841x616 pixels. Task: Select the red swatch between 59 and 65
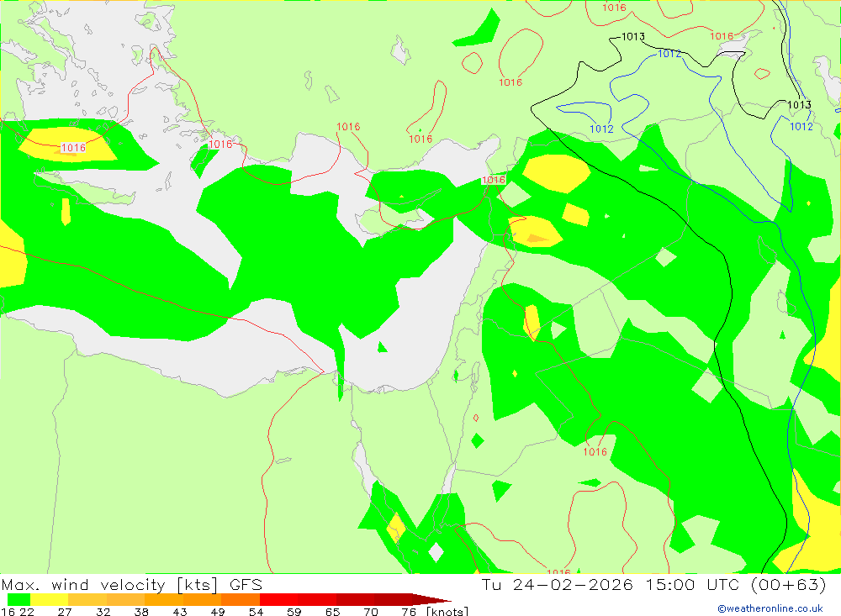[x=317, y=599]
